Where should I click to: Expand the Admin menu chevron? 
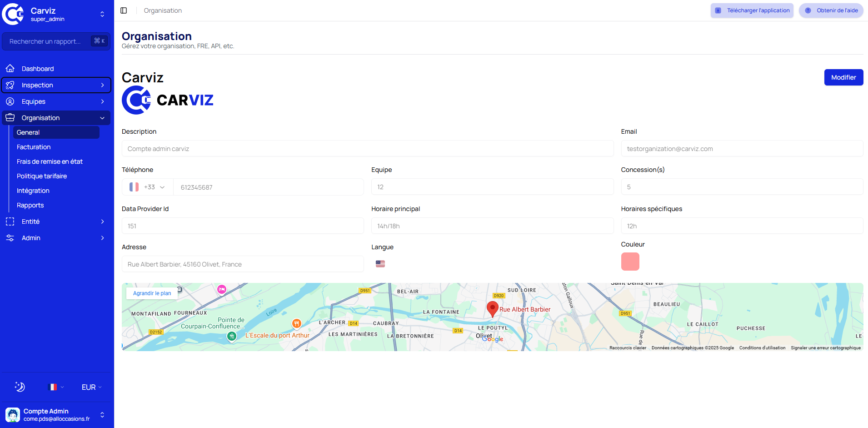click(x=102, y=238)
